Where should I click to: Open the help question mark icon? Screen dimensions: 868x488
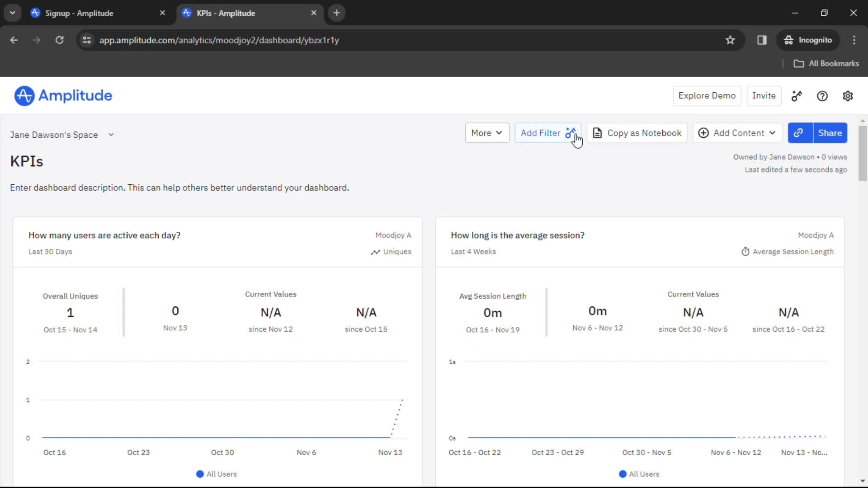coord(822,96)
